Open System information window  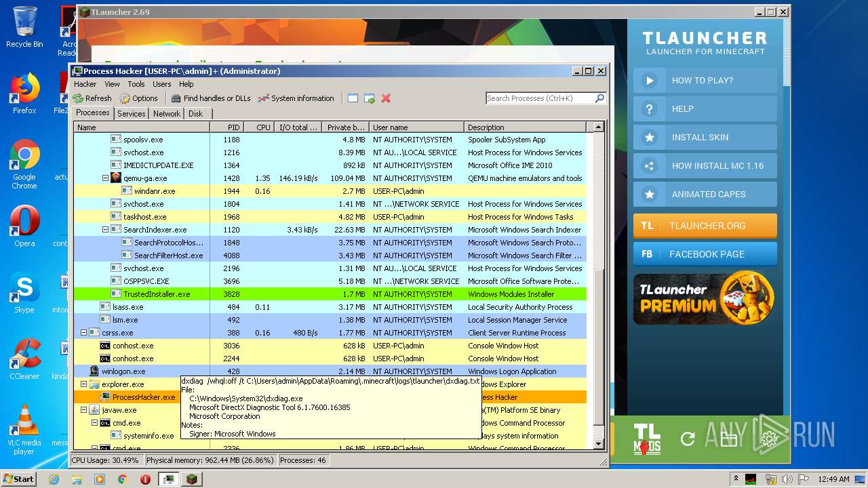coord(296,98)
